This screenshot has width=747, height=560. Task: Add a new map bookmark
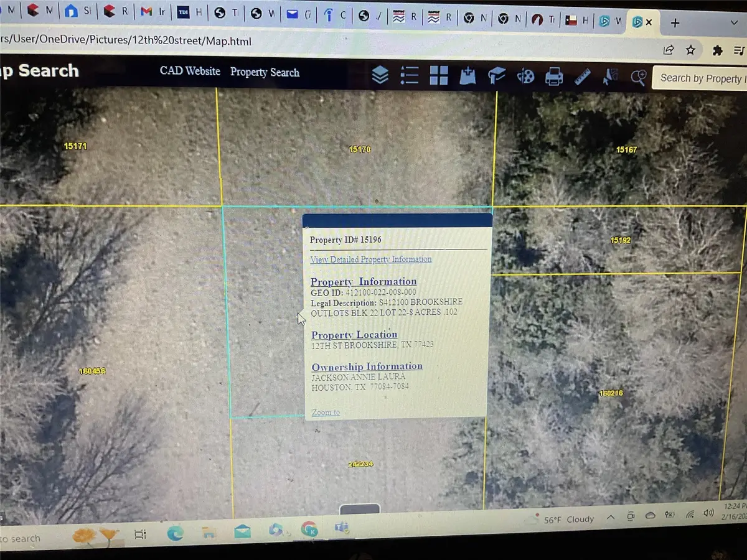467,76
